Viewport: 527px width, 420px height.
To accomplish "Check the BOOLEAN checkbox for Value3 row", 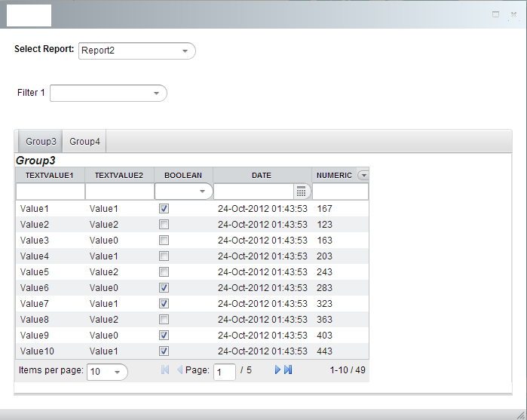I will [164, 240].
